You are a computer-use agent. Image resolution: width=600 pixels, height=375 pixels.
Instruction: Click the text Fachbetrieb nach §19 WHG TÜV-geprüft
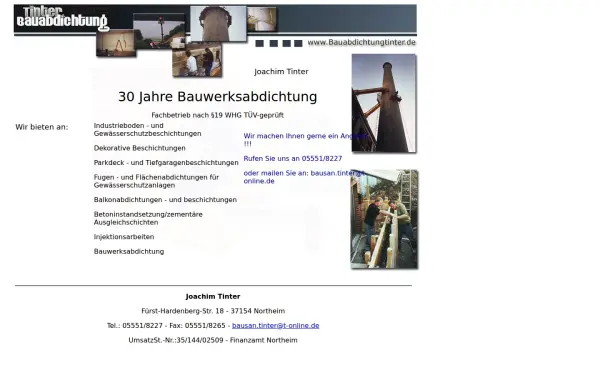tap(217, 115)
